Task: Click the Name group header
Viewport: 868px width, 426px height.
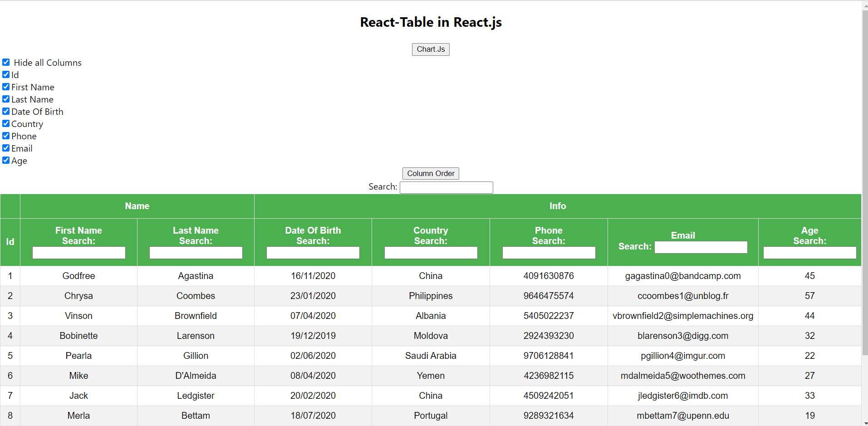Action: click(x=137, y=206)
